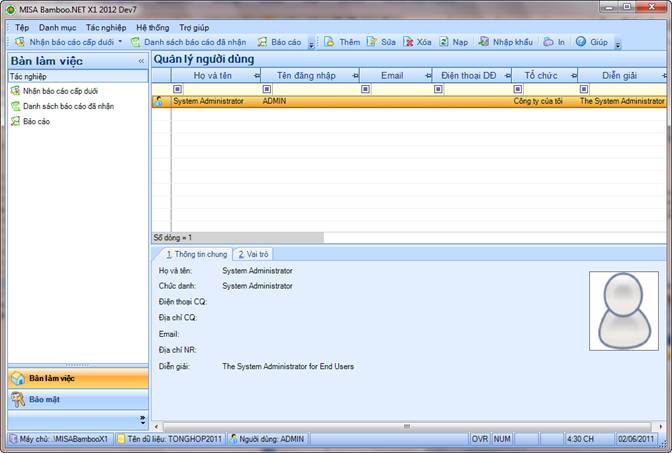Open the Tác nghiệp menu
The image size is (672, 453).
click(x=106, y=27)
